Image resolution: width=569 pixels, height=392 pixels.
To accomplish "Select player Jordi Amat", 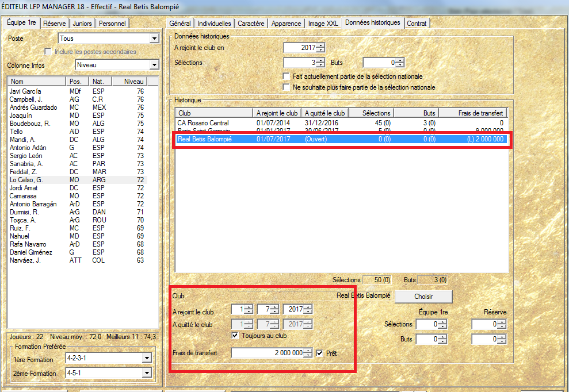I will pos(78,188).
